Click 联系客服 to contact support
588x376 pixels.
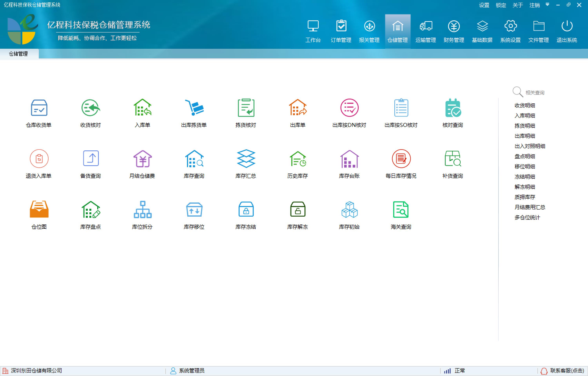pyautogui.click(x=564, y=371)
